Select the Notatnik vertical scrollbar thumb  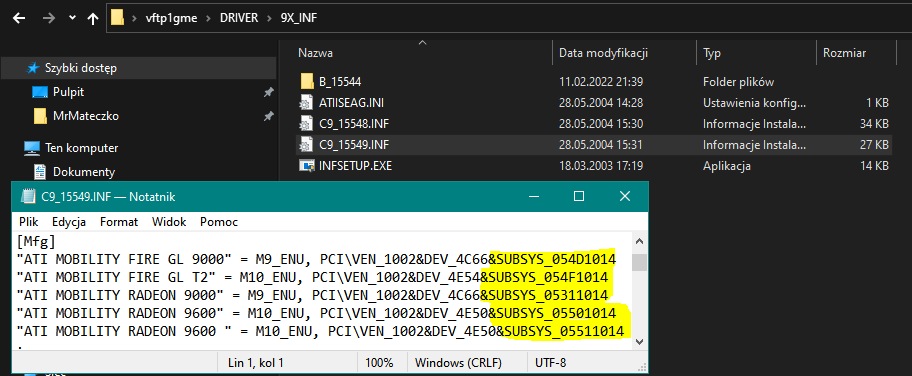(x=639, y=263)
